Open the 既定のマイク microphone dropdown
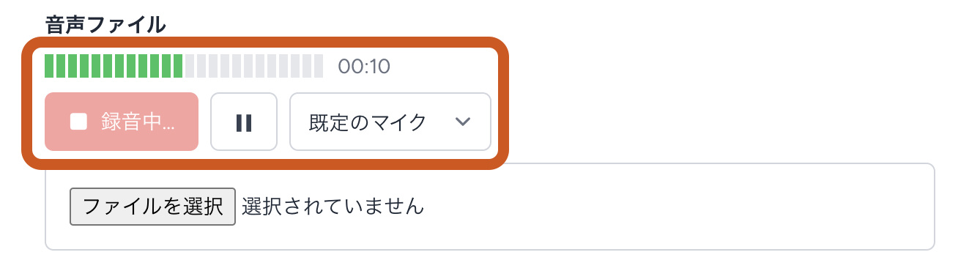This screenshot has width=980, height=274. [x=390, y=122]
